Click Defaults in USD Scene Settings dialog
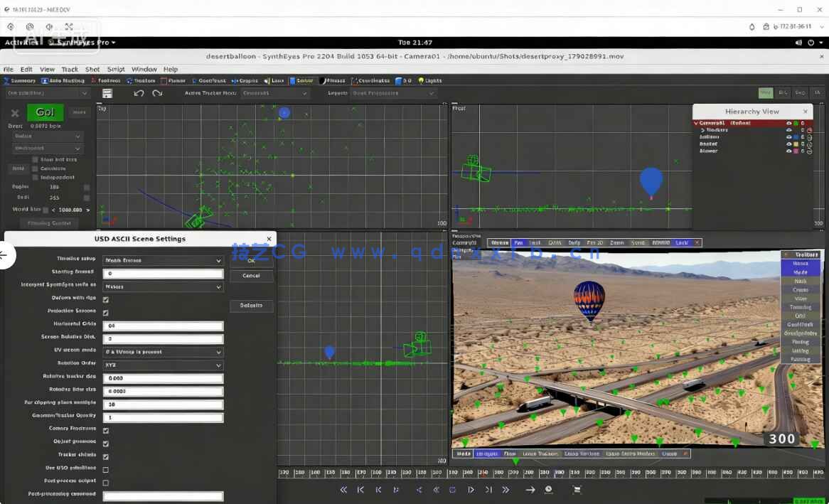 pos(250,306)
